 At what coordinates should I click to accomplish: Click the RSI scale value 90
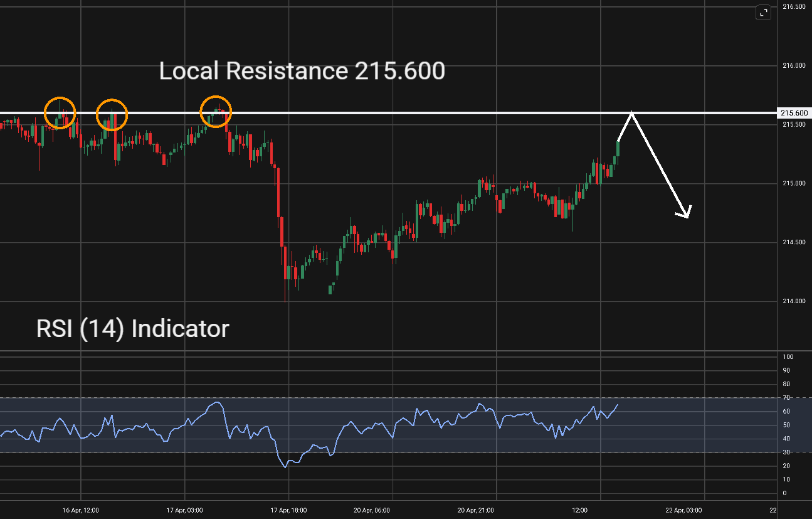coord(786,370)
